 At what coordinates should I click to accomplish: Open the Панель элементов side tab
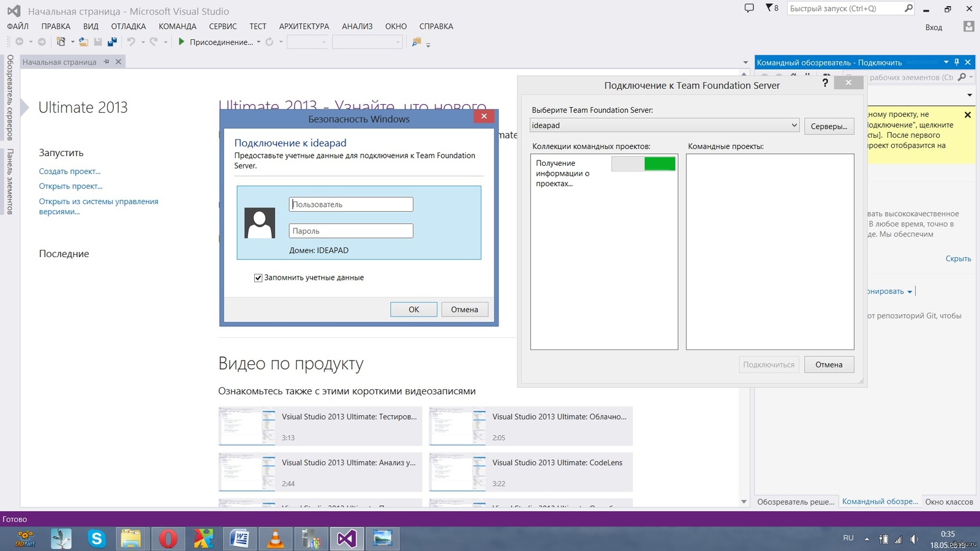10,181
